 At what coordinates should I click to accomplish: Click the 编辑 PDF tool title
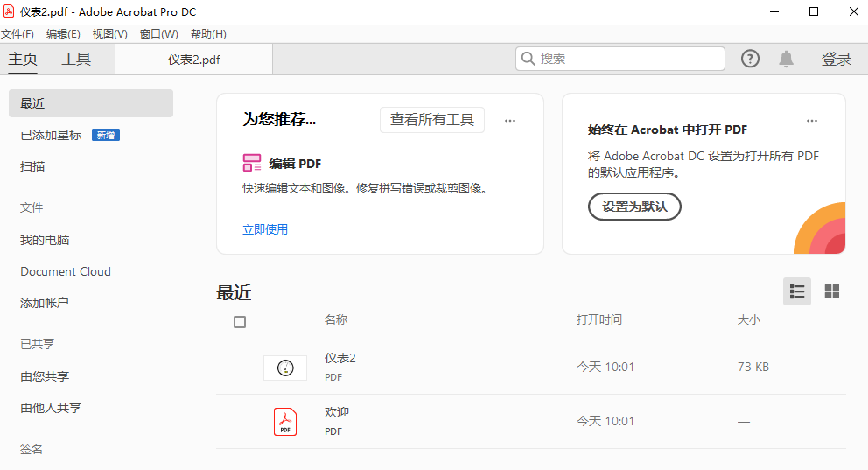(295, 164)
